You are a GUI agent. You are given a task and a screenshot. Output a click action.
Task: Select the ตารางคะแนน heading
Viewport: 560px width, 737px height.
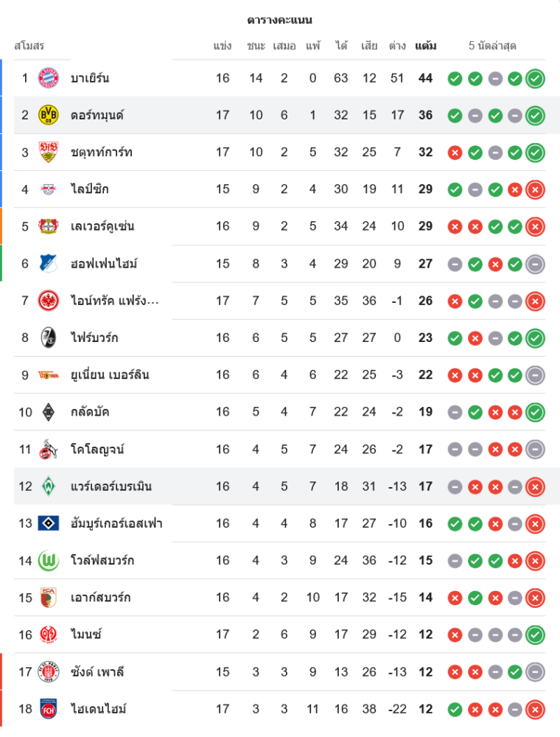click(x=279, y=20)
